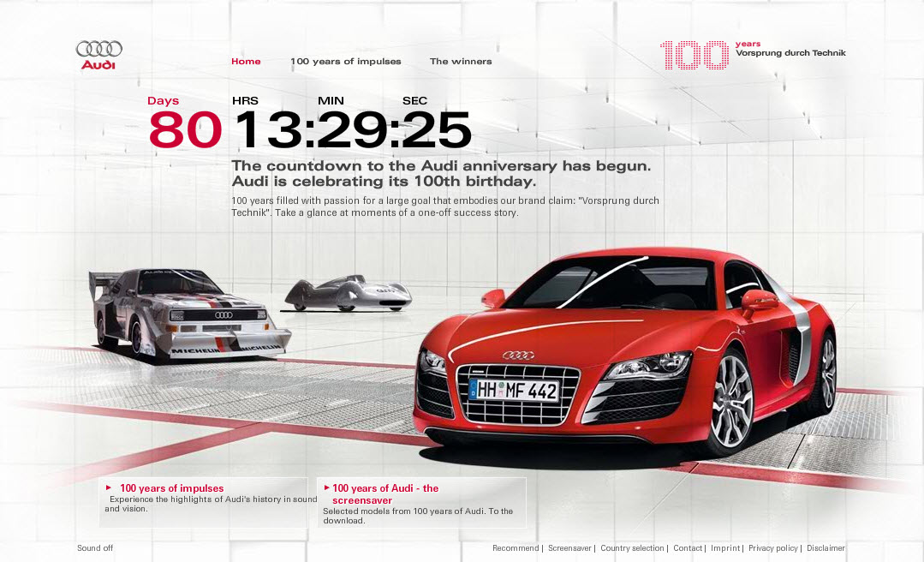Select the silver streamlined Auto Union car

(348, 293)
